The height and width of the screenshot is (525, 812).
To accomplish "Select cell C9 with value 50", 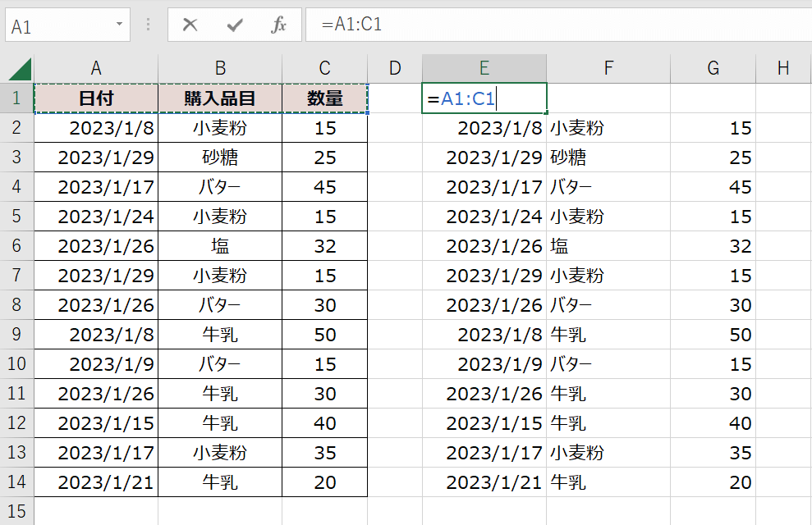I will point(324,335).
